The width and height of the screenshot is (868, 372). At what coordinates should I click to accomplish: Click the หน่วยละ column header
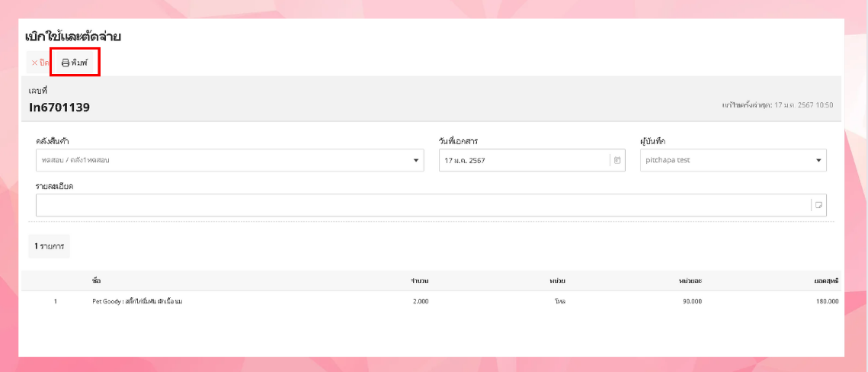(690, 281)
